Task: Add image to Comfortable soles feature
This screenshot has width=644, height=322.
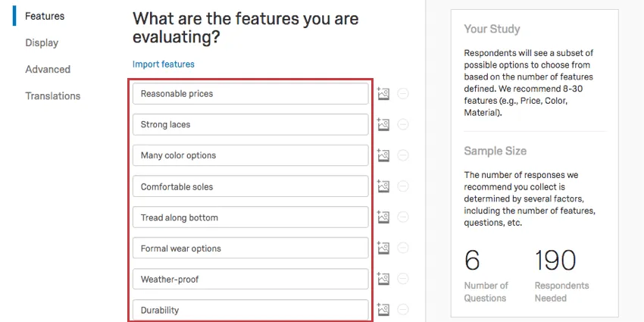Action: click(383, 186)
